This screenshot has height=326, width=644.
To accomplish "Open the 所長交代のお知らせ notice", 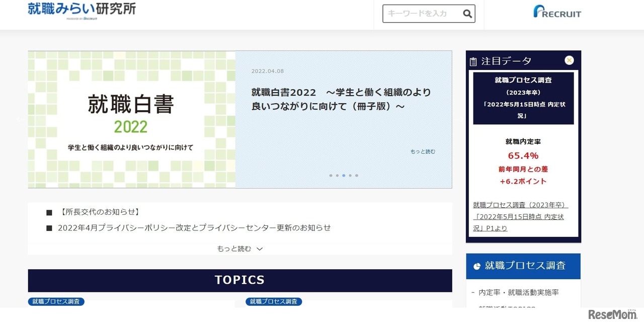I will 99,211.
